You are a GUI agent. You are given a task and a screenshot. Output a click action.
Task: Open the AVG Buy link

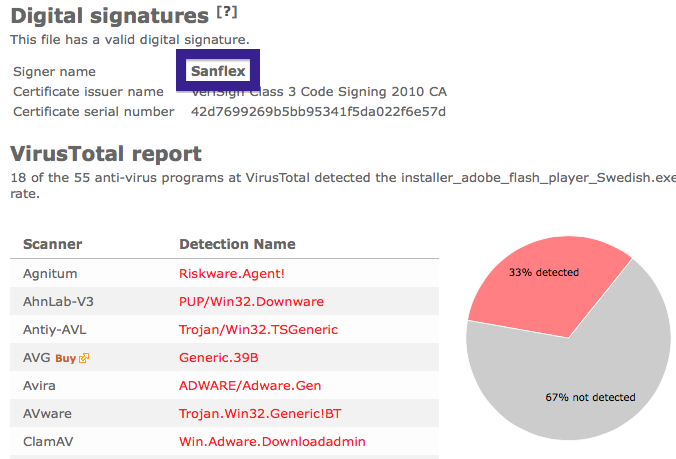(x=66, y=358)
